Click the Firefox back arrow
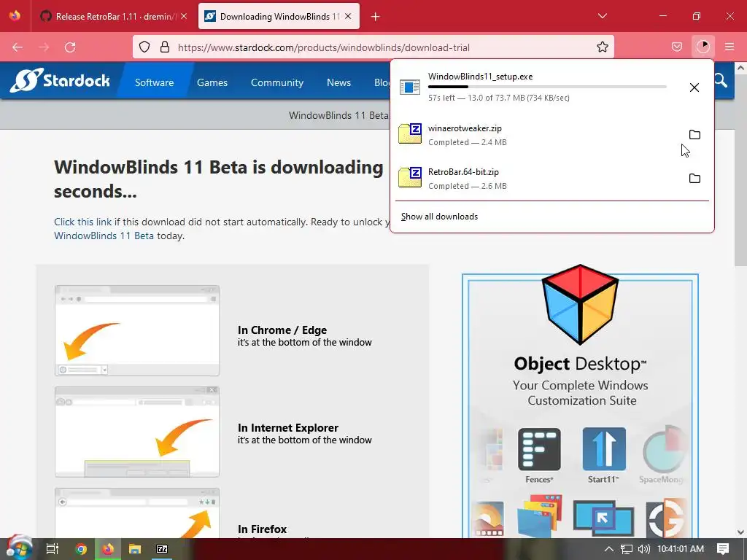This screenshot has height=560, width=747. (x=18, y=47)
